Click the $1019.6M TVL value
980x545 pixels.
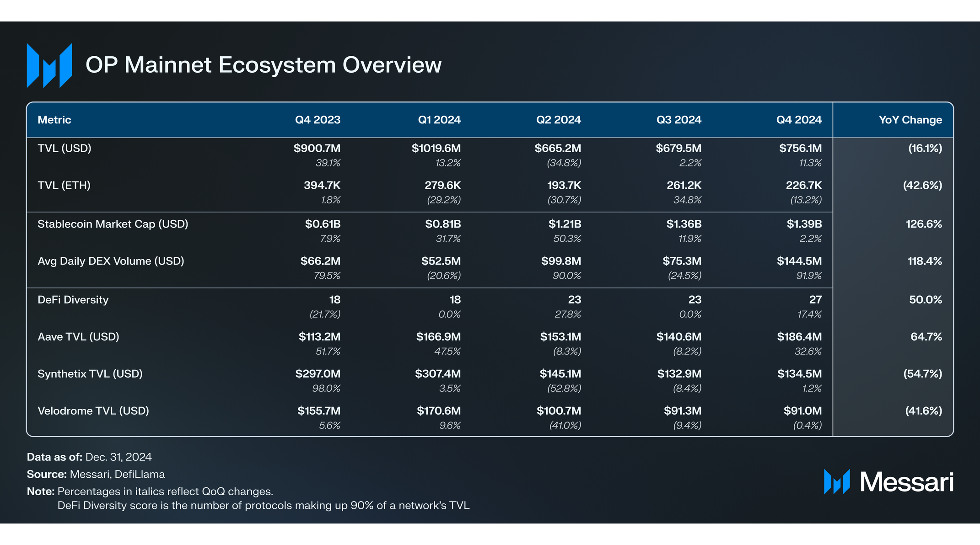click(436, 148)
